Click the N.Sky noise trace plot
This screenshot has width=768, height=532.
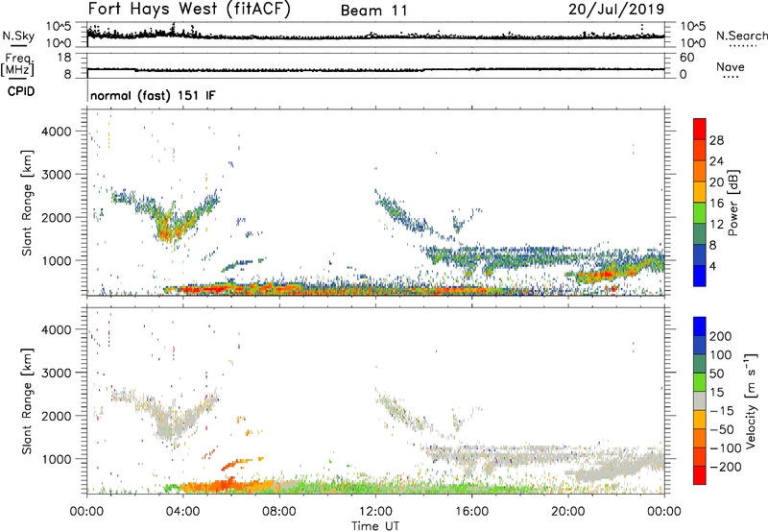[x=375, y=36]
